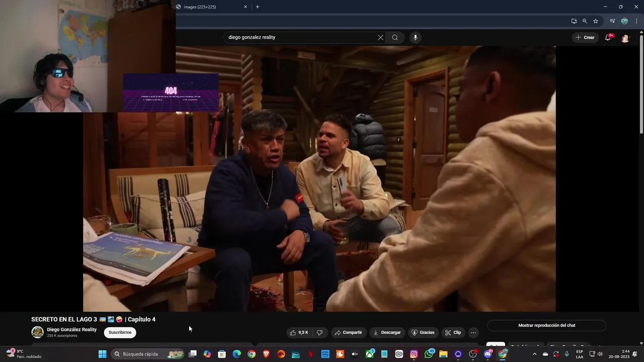Click the video player to pause playback
Image resolution: width=644 pixels, height=362 pixels.
[x=319, y=179]
